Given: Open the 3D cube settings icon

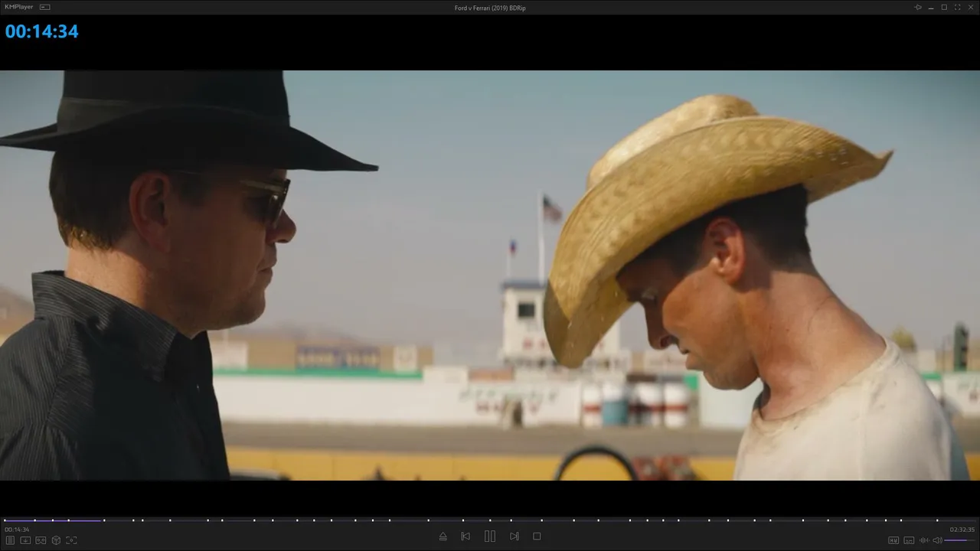Looking at the screenshot, I should (56, 540).
